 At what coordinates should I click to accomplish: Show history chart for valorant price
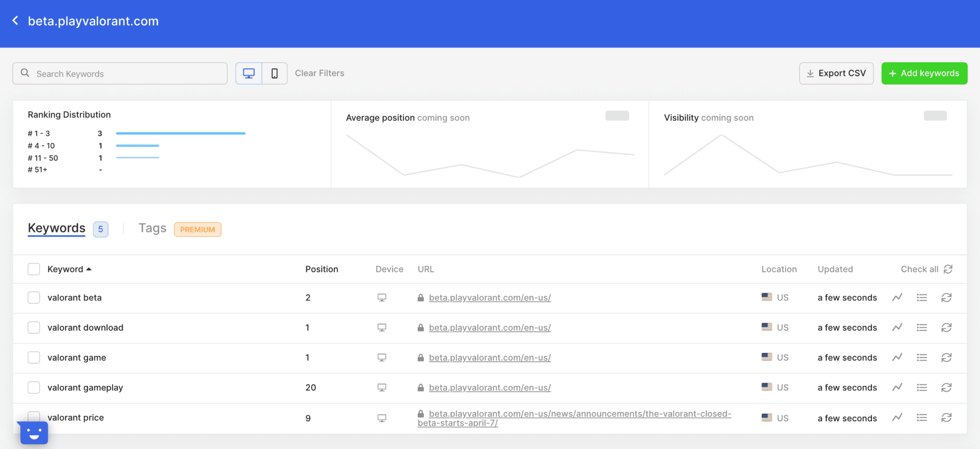[x=897, y=417]
